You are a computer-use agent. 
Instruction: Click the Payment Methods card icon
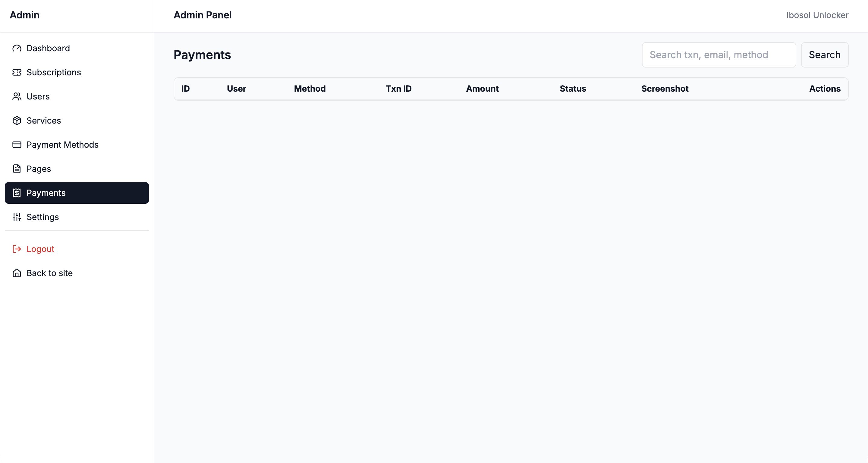tap(17, 145)
